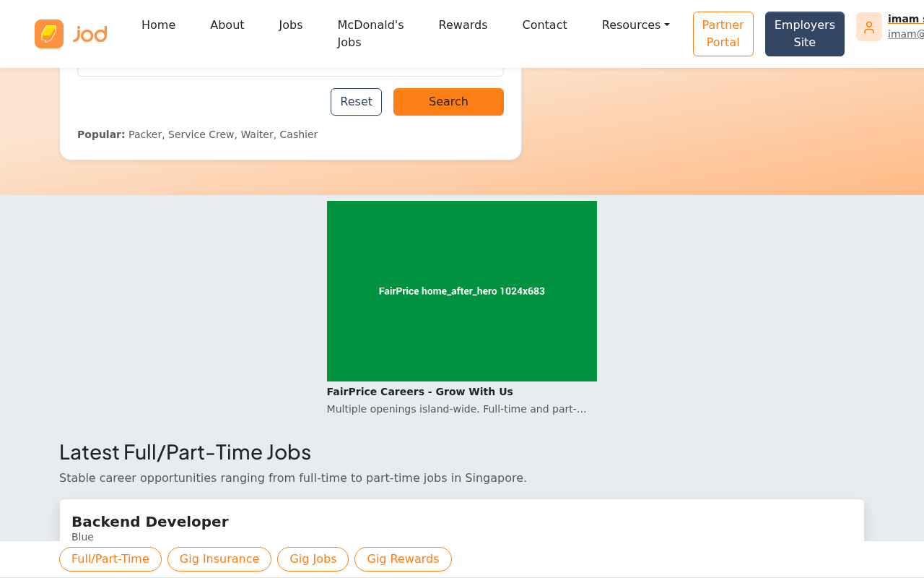
Task: Click the search input field
Action: 290,71
